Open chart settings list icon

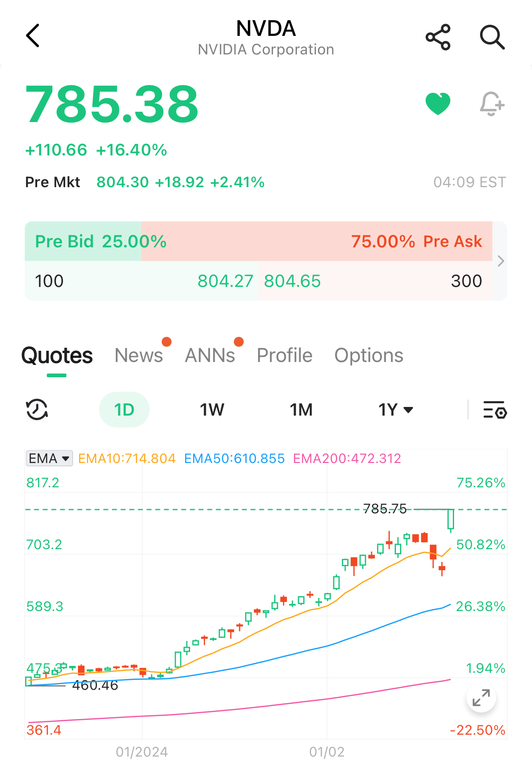pos(495,410)
